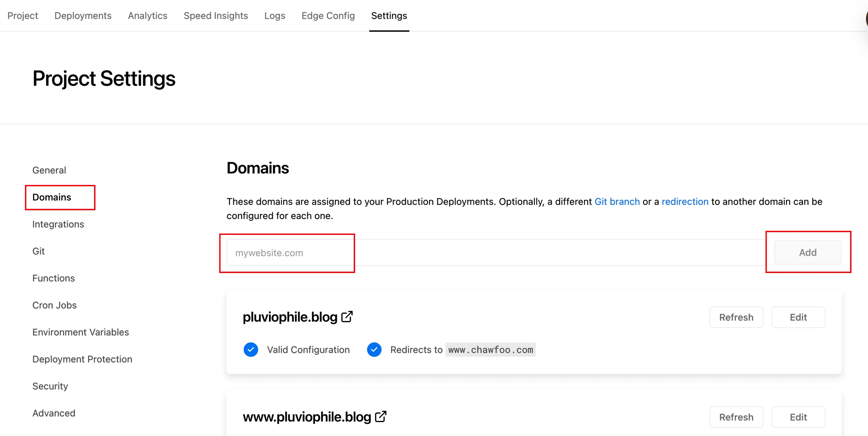
Task: Open the Analytics tab
Action: [x=147, y=16]
